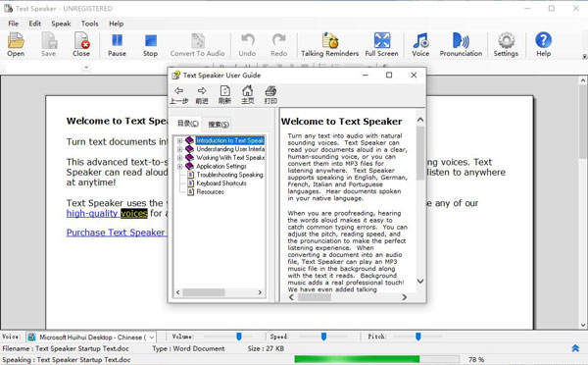Follow the high-quality voices link
Screen dimensions: 588x365
(107, 213)
